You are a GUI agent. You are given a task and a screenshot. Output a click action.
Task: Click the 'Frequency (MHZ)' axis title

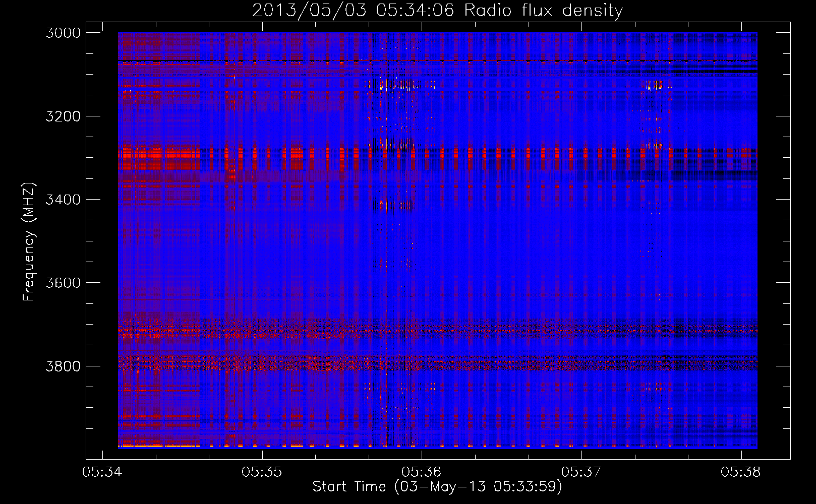click(x=29, y=242)
